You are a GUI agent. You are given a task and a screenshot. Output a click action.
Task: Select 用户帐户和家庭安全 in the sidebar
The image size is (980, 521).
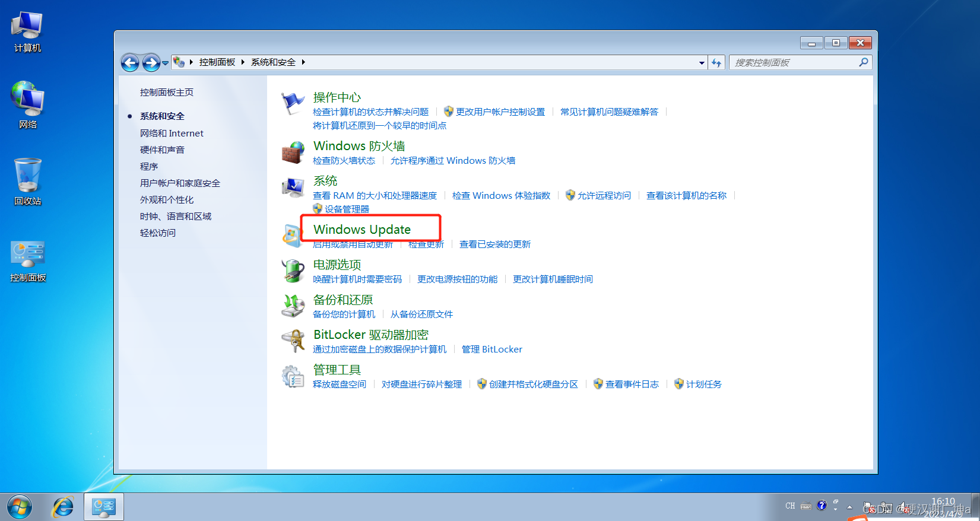coord(180,183)
